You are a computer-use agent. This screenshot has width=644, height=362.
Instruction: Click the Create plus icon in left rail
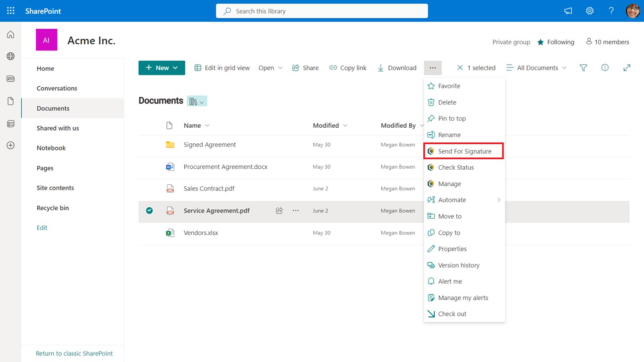coord(10,146)
